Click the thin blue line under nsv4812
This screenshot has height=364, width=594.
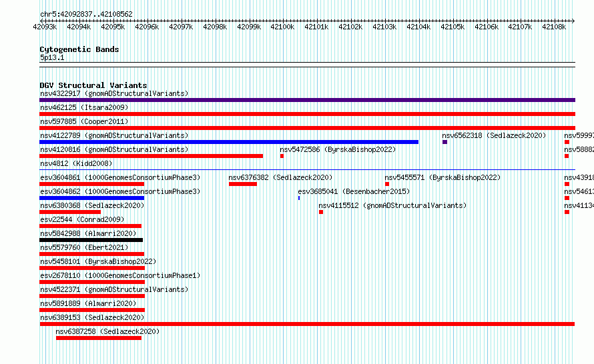click(307, 169)
